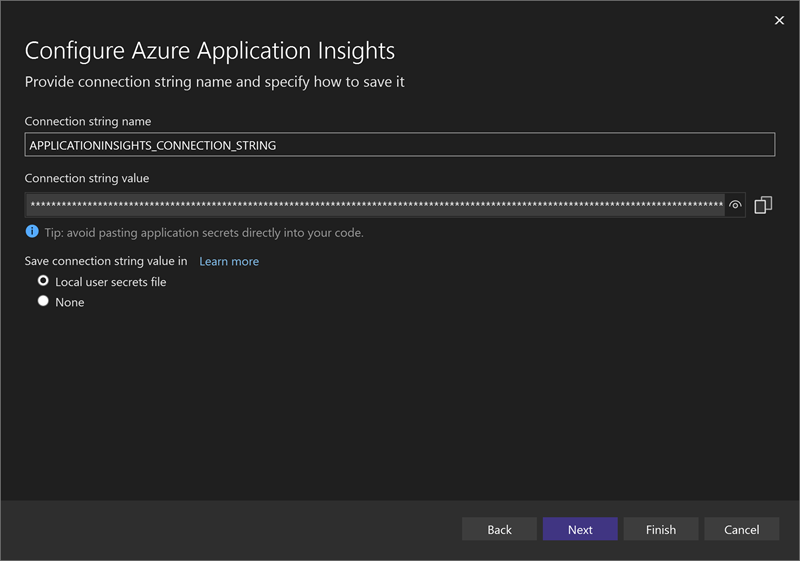Reveal connection string value with eye icon
Image resolution: width=800 pixels, height=561 pixels.
pyautogui.click(x=735, y=205)
